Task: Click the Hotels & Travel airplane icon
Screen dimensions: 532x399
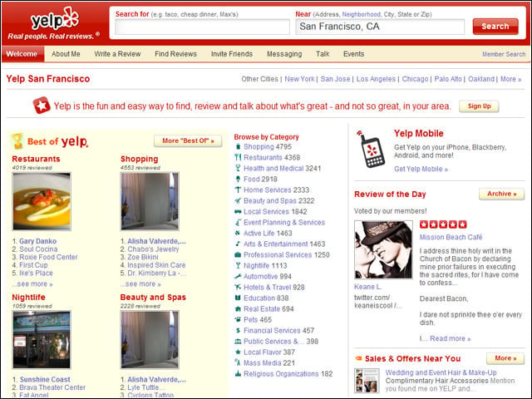Action: tap(238, 288)
